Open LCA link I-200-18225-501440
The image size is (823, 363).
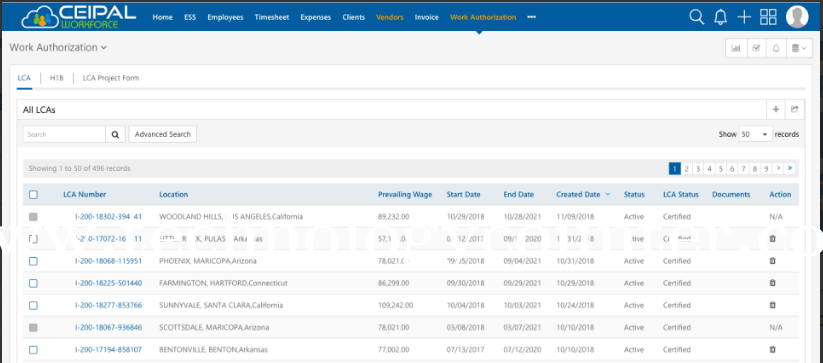click(108, 283)
